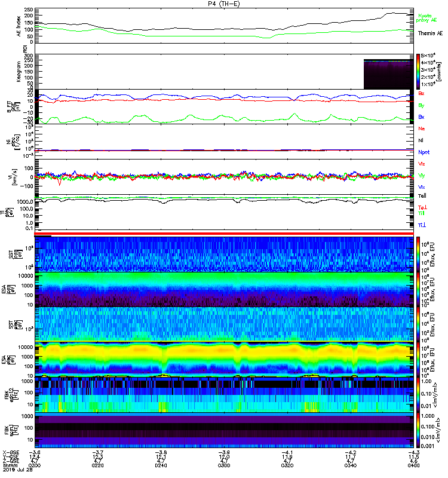Image resolution: width=448 pixels, height=478 pixels.
Task: Click the red "Bz" legend label
Action: [421, 93]
